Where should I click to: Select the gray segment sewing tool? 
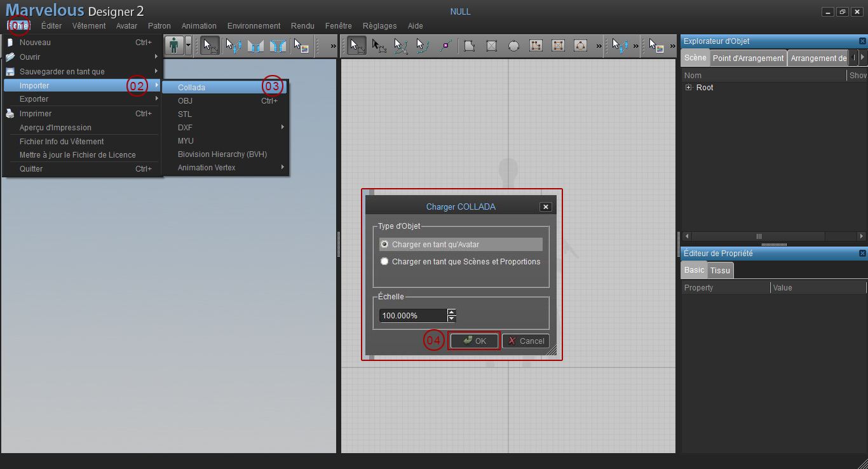(x=255, y=46)
